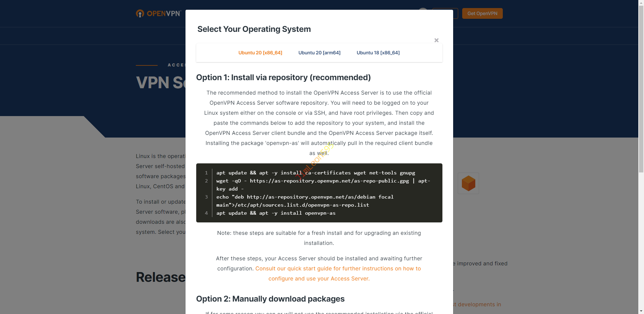Viewport: 644px width, 314px height.
Task: Switch to the Ubuntu 20 [arm64] tab
Action: point(319,53)
